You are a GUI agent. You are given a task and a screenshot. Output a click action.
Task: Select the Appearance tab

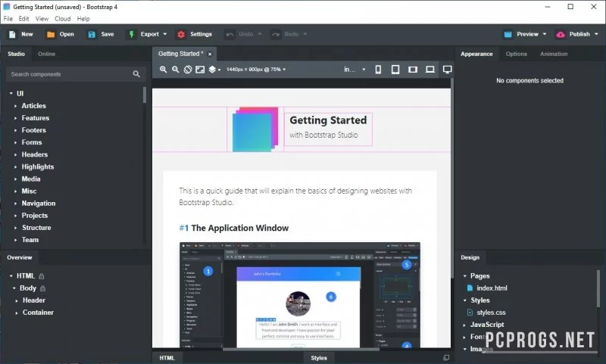pos(476,54)
